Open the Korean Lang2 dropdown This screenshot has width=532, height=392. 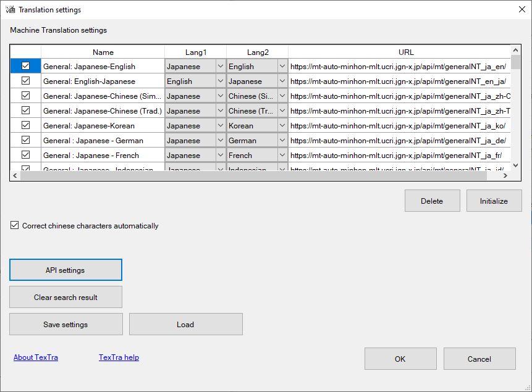pos(282,125)
